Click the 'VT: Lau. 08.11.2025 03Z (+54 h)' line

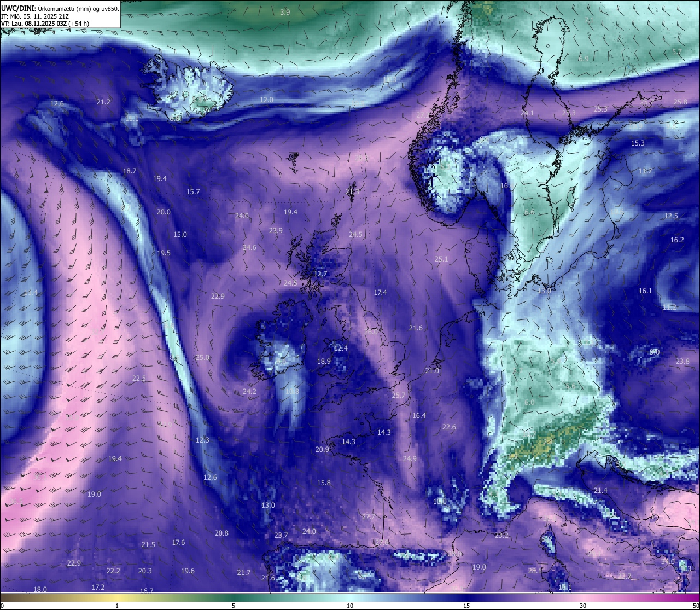tap(45, 24)
